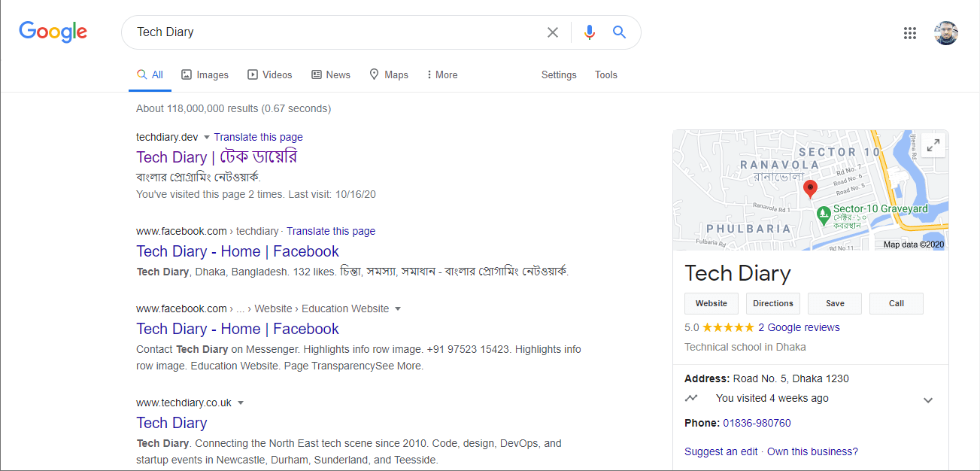Viewport: 980px width, 471px height.
Task: Select the All results tab
Action: coord(150,74)
